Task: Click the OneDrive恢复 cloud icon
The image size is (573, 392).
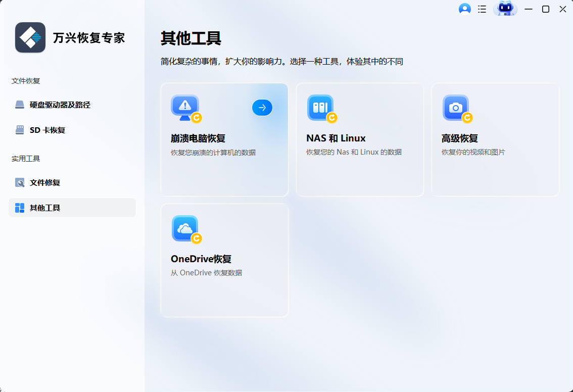Action: click(x=184, y=228)
